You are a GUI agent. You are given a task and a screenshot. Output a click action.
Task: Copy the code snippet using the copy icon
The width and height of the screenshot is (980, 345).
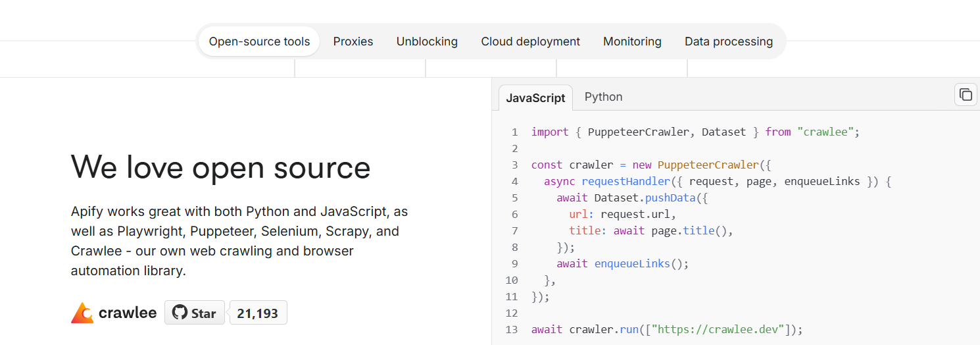[x=965, y=95]
